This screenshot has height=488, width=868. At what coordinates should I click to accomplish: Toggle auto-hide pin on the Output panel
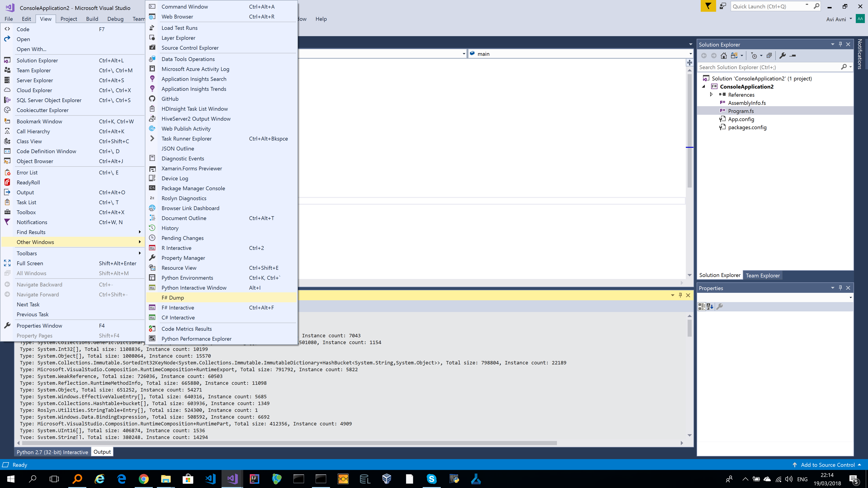click(x=680, y=295)
